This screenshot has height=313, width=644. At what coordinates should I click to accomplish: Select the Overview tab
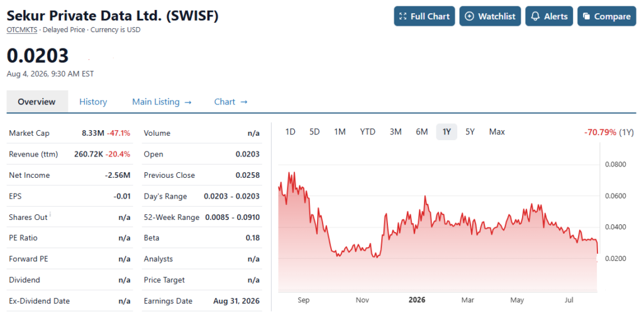coord(36,102)
